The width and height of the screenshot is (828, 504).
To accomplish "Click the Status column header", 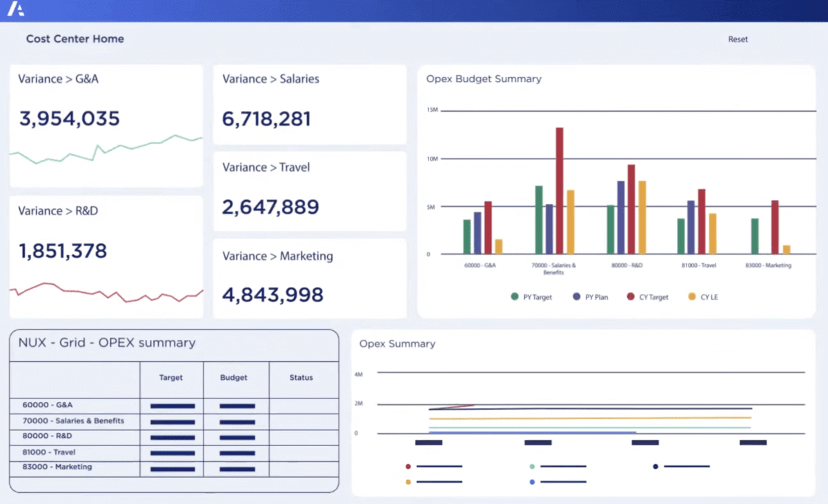I will click(x=301, y=377).
